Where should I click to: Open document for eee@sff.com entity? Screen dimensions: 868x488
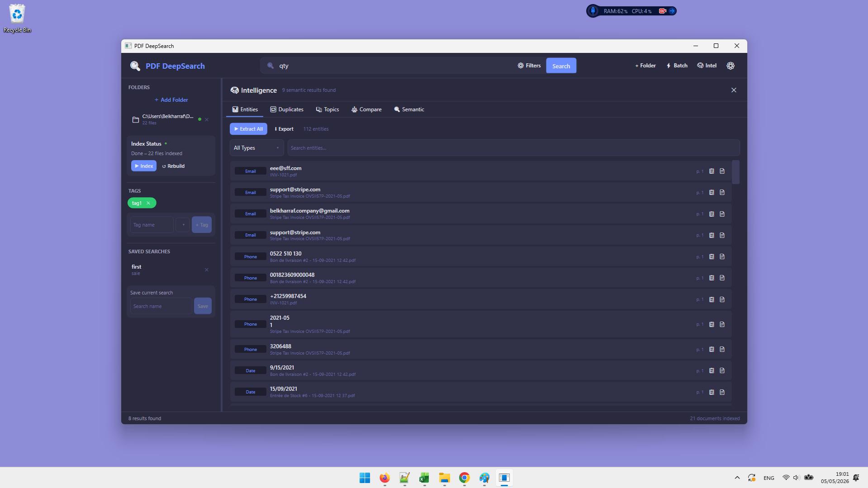pos(722,171)
